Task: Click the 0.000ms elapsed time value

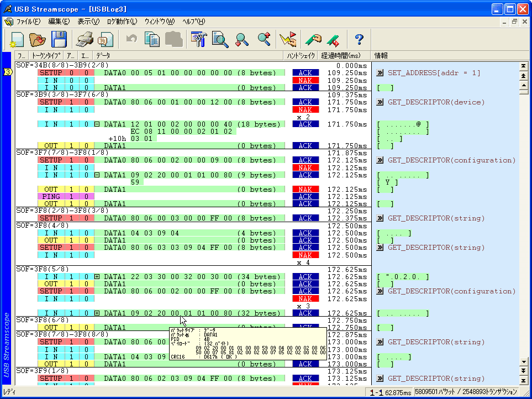Action: (352, 65)
